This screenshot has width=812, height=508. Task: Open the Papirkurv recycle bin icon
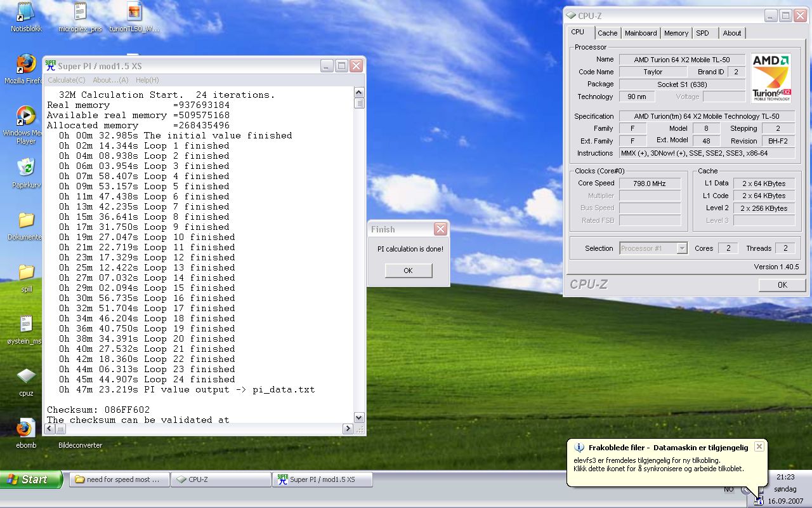(x=26, y=168)
